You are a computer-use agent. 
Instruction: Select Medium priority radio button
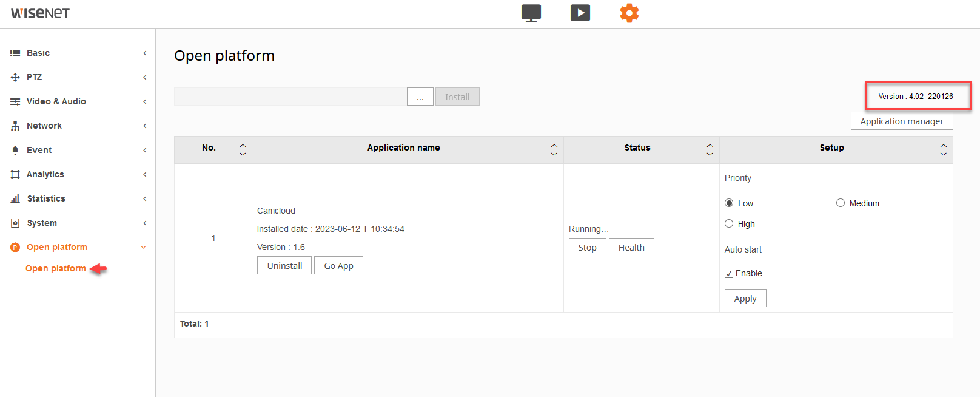pos(841,203)
